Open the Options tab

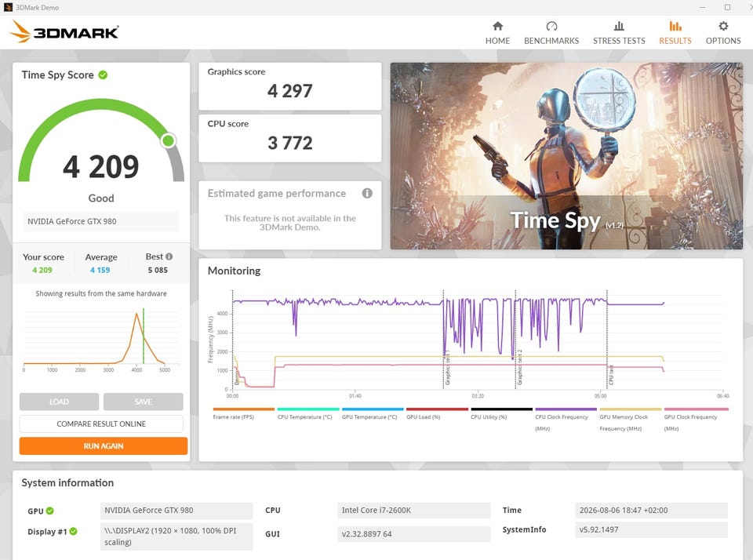pyautogui.click(x=722, y=33)
